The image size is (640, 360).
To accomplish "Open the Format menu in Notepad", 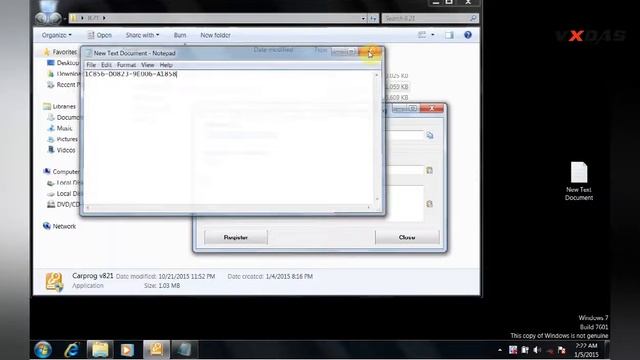I will [126, 65].
